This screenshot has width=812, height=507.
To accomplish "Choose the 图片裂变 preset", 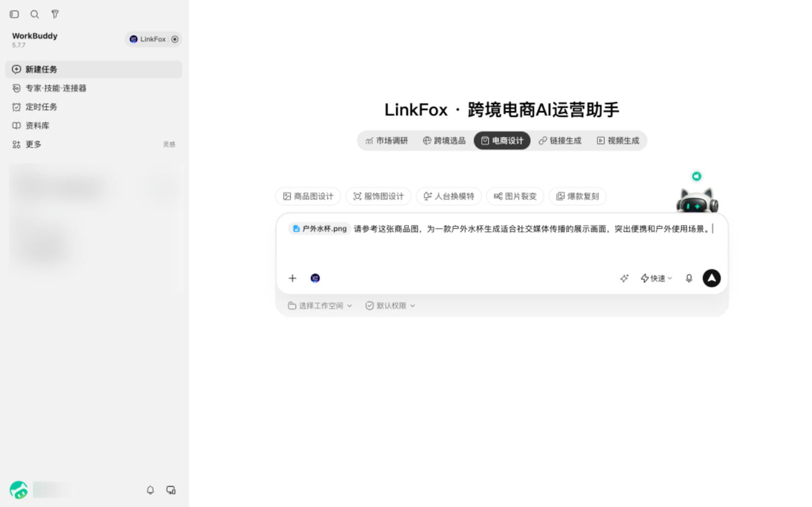I will [515, 197].
